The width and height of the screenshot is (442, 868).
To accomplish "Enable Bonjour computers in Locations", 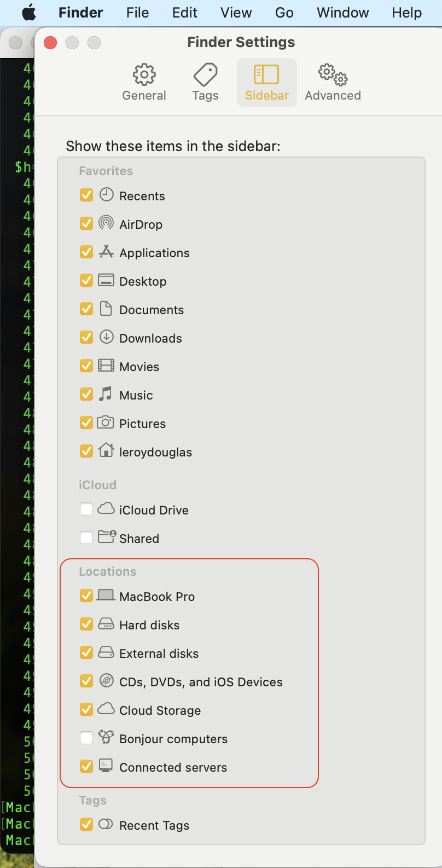I will pyautogui.click(x=86, y=738).
